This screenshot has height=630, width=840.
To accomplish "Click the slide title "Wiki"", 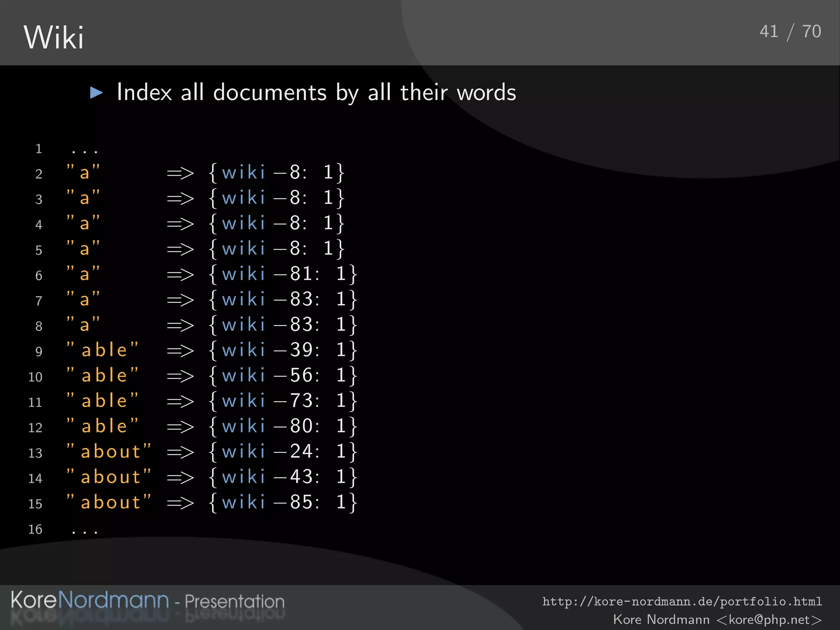I will (x=54, y=37).
